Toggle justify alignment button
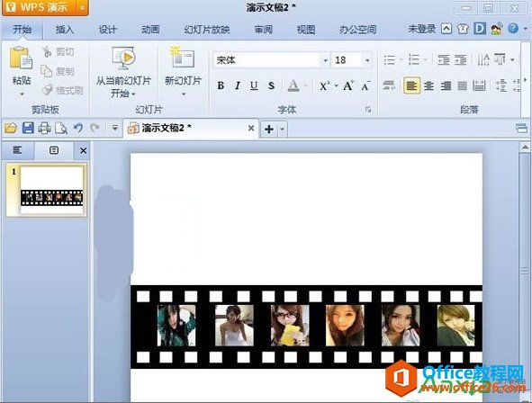 463,86
